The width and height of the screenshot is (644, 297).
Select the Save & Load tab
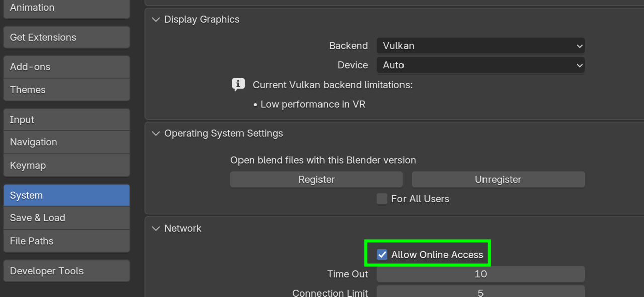tap(66, 218)
